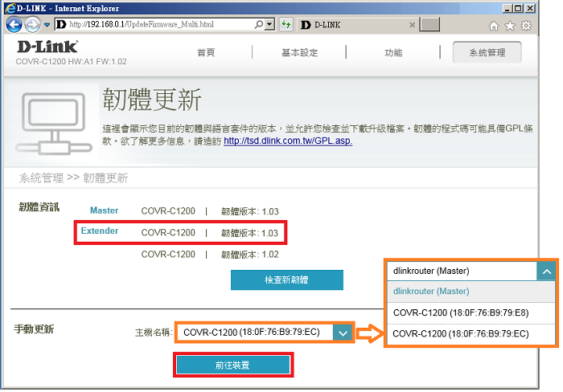Click the 檢查新韌體 button
Viewport: 563px width, 392px height.
pyautogui.click(x=286, y=280)
